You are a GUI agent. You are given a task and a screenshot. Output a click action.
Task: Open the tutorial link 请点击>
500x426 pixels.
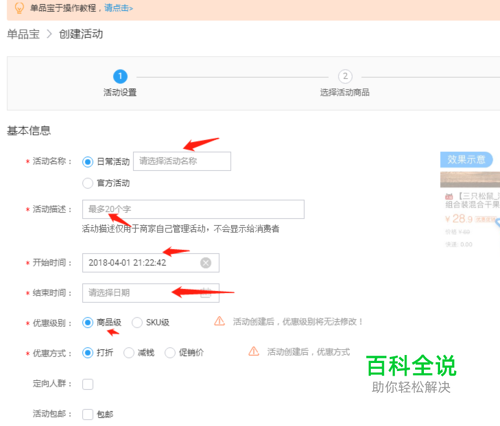(119, 8)
